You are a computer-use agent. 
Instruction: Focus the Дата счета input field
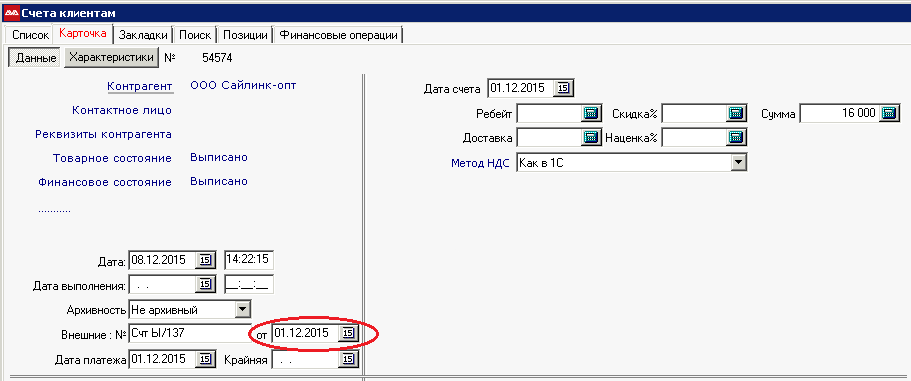point(521,89)
